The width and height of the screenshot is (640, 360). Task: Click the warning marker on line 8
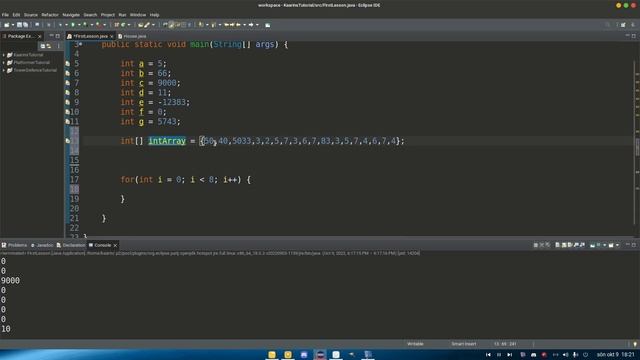click(x=68, y=93)
